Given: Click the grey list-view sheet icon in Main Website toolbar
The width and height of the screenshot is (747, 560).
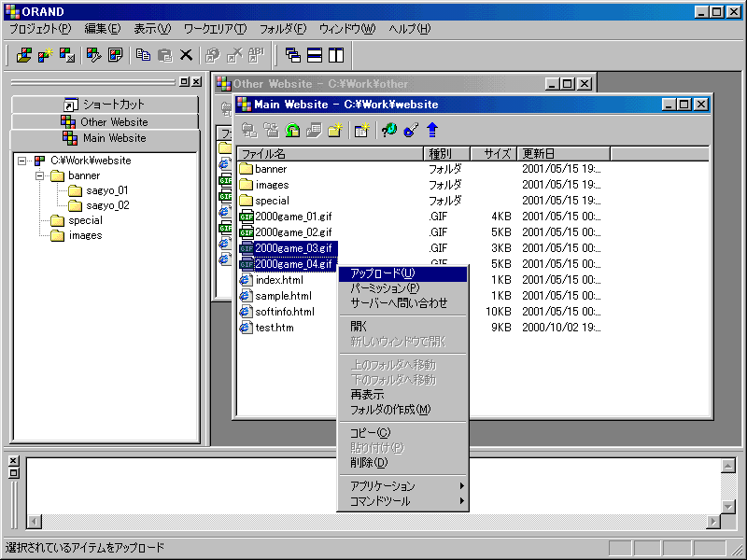Looking at the screenshot, I should coord(314,130).
